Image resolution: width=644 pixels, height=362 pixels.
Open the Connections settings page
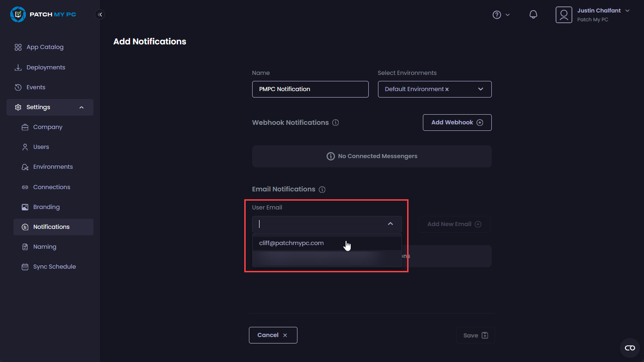click(x=51, y=187)
